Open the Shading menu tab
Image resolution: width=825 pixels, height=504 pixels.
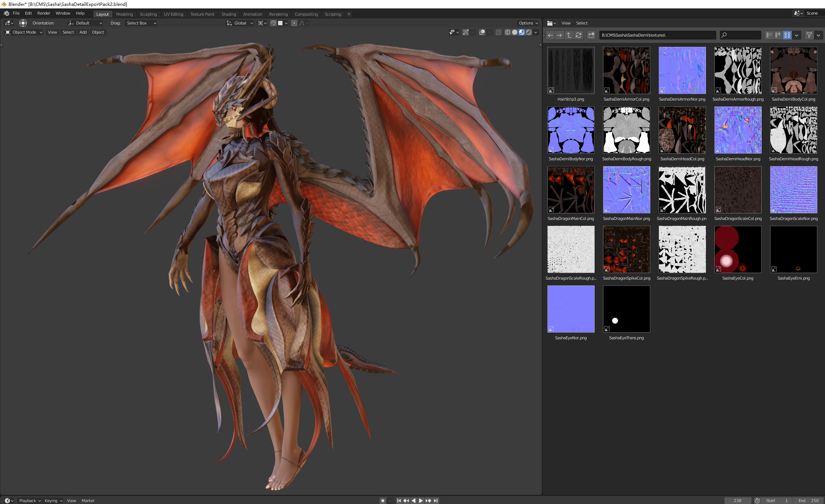click(x=228, y=14)
